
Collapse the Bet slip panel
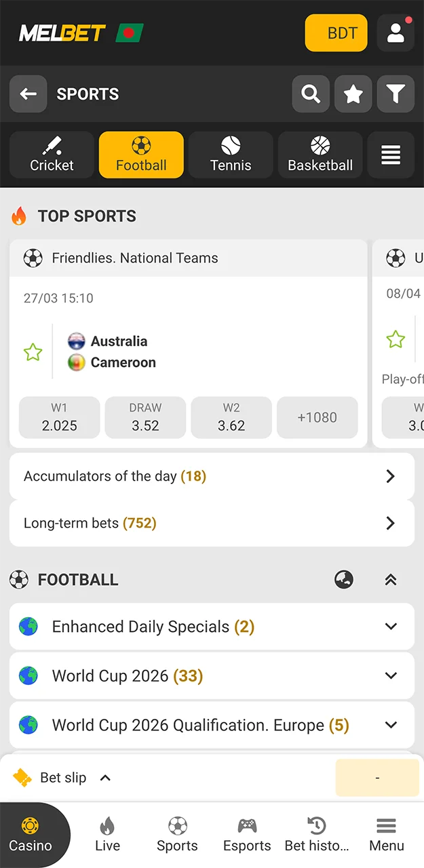coord(105,778)
